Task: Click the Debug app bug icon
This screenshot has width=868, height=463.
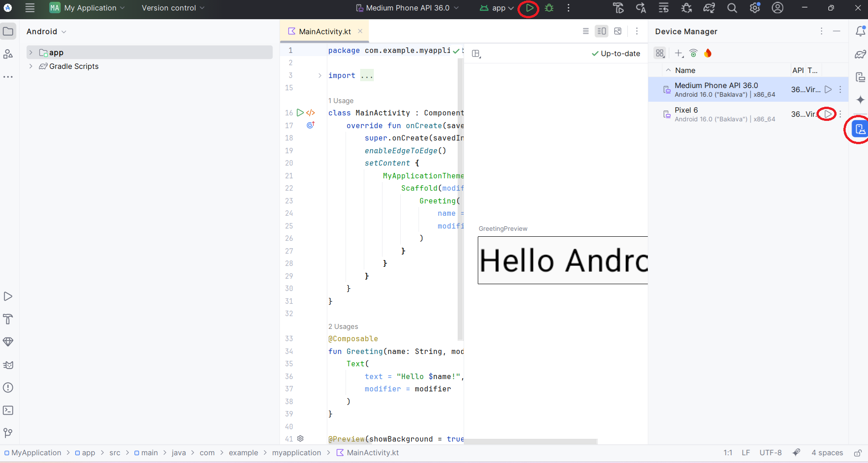Action: (549, 8)
